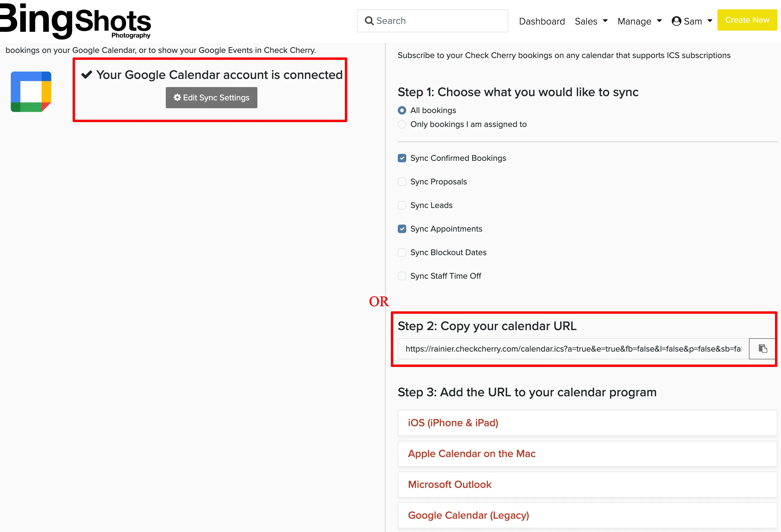781x532 pixels.
Task: Click the yellow Create New button
Action: coord(747,20)
